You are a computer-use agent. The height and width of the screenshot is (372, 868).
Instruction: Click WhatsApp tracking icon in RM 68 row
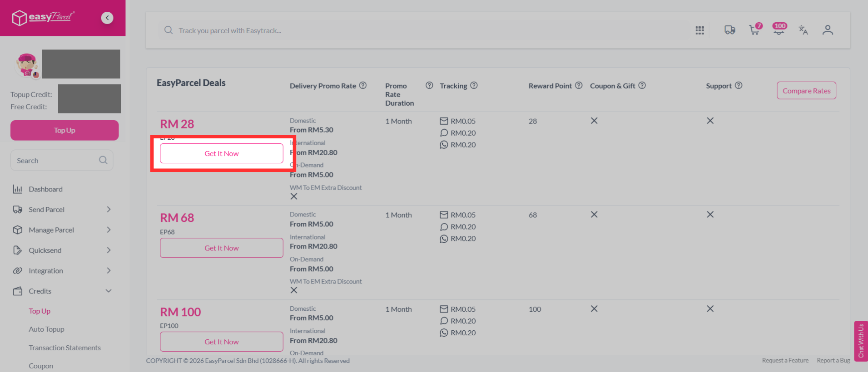click(444, 239)
